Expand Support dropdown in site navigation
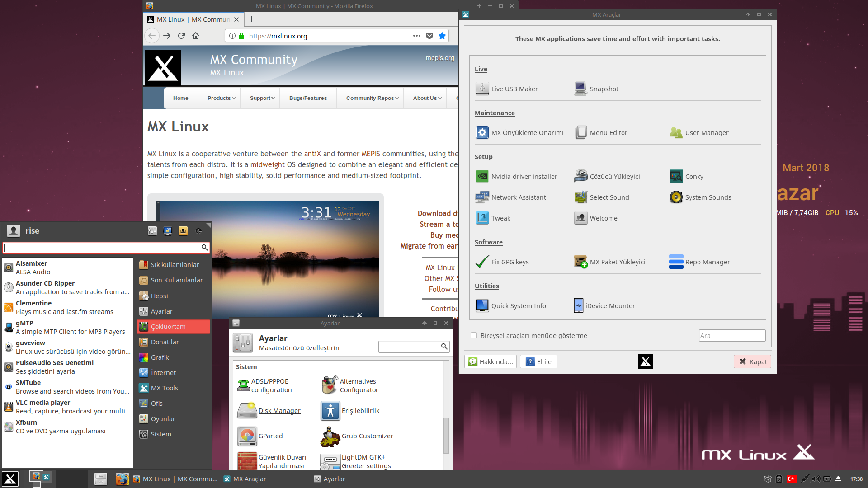The width and height of the screenshot is (868, 488). click(262, 98)
